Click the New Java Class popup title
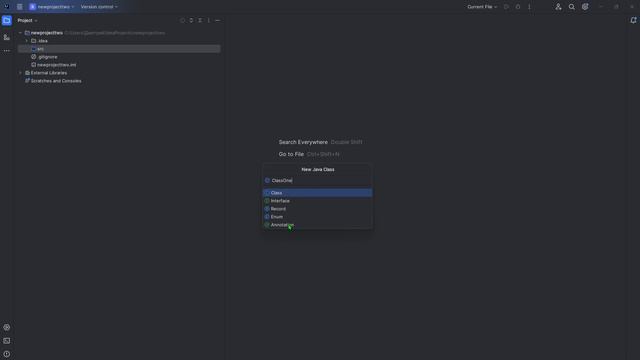The height and width of the screenshot is (360, 640). [318, 169]
